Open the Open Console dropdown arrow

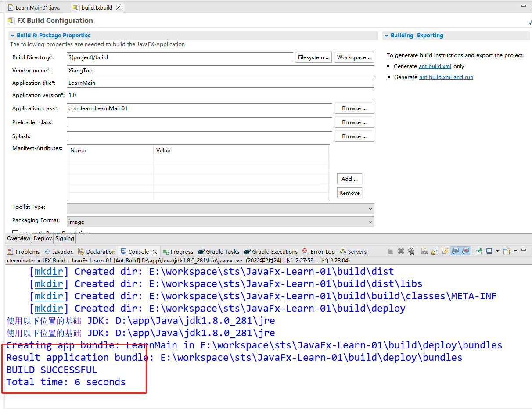tap(514, 251)
